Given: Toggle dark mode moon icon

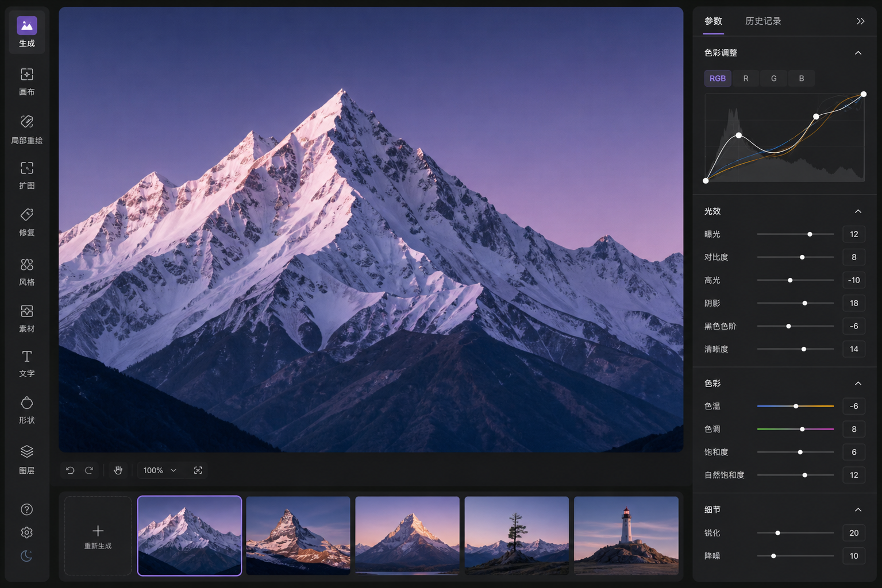Looking at the screenshot, I should (26, 556).
